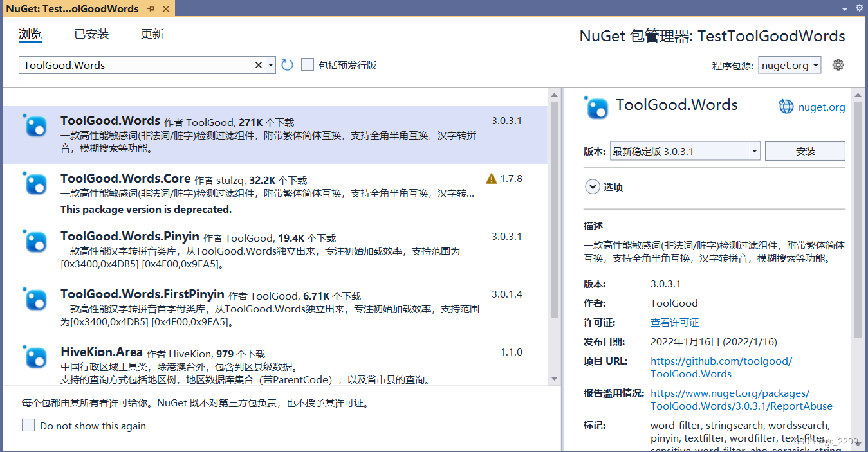Click the details pane scrollbar thumb
Image resolution: width=868 pixels, height=452 pixels.
pyautogui.click(x=857, y=219)
